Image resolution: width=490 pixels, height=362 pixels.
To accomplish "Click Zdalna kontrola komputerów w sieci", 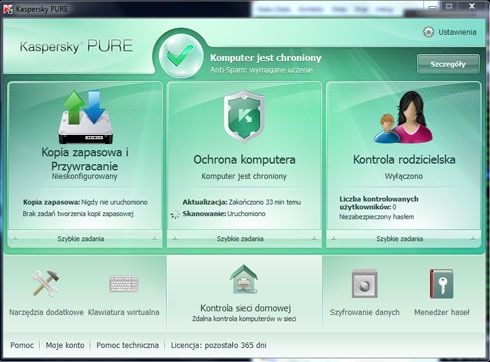I will 244,319.
